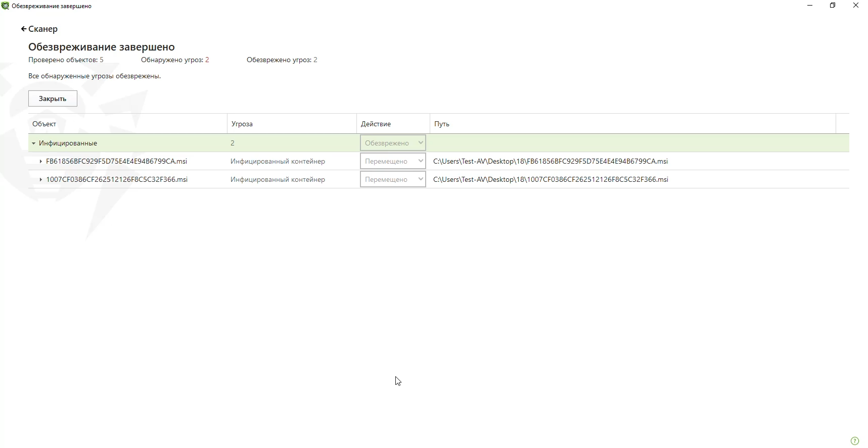Viewport: 868px width, 448px height.
Task: Restore down the scanner window
Action: click(833, 6)
